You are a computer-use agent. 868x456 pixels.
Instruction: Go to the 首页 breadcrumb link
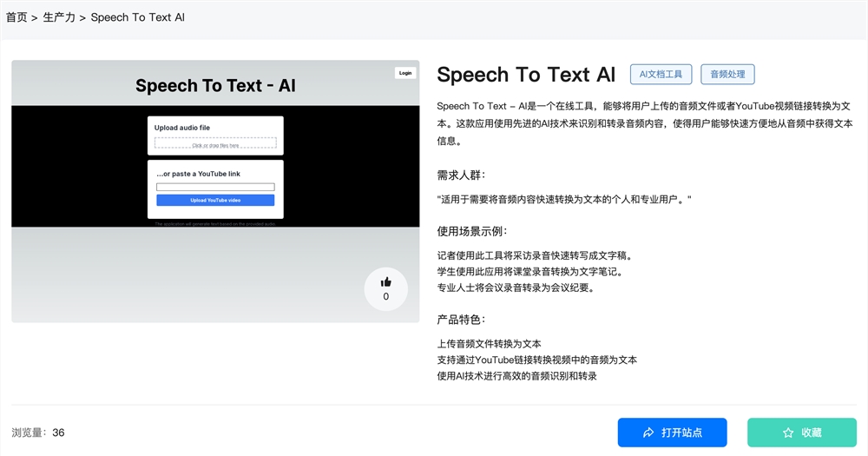pos(16,17)
